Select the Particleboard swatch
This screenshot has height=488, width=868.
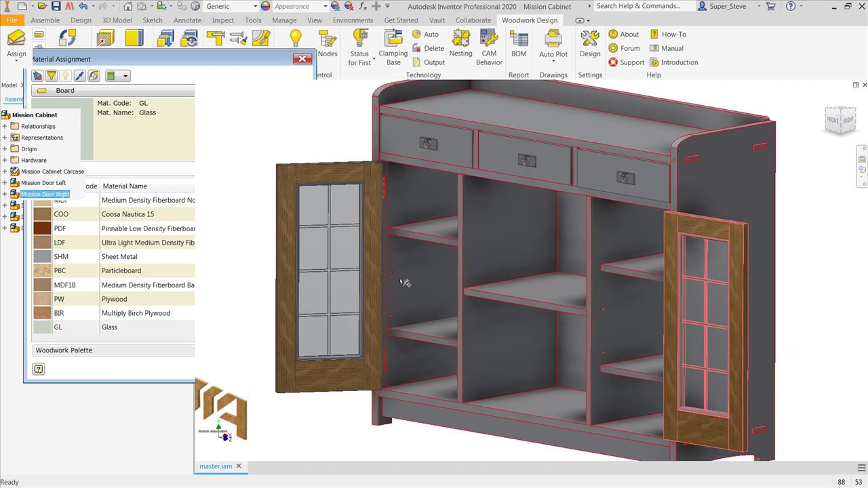(42, 271)
